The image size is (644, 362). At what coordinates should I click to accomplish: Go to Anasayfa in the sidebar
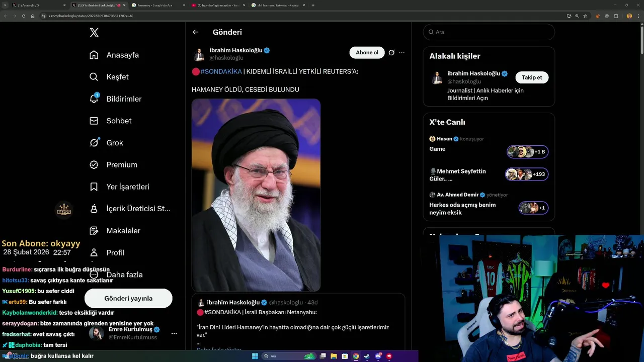(114, 55)
